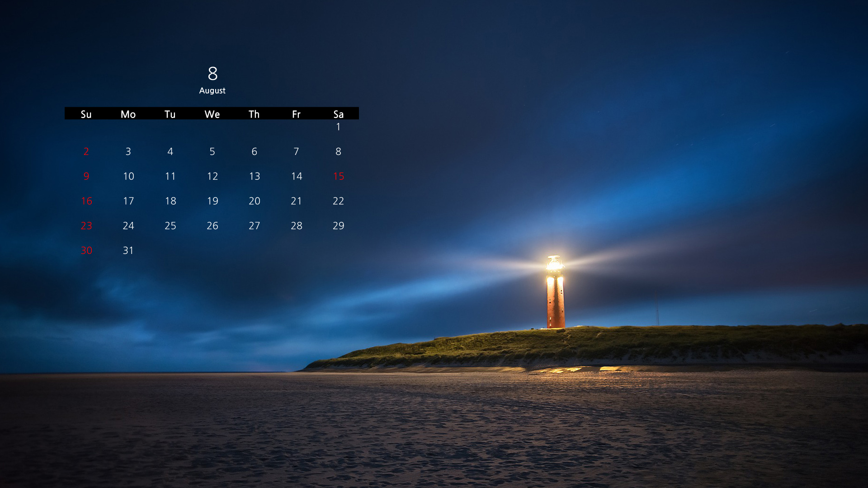Select red Sunday date 2
Screen dimensions: 868x488
pos(86,151)
